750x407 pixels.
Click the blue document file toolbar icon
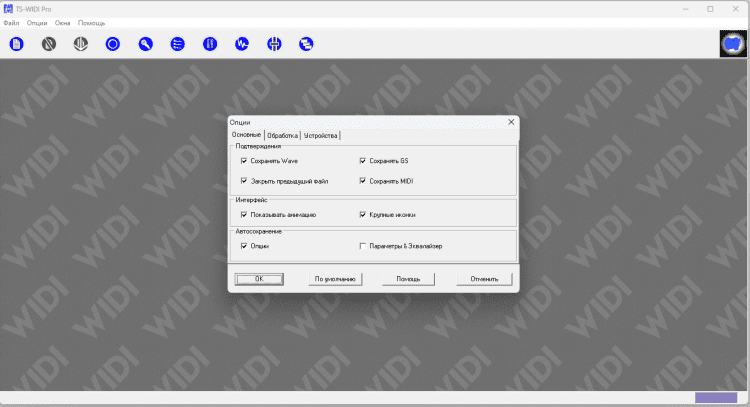pos(17,44)
